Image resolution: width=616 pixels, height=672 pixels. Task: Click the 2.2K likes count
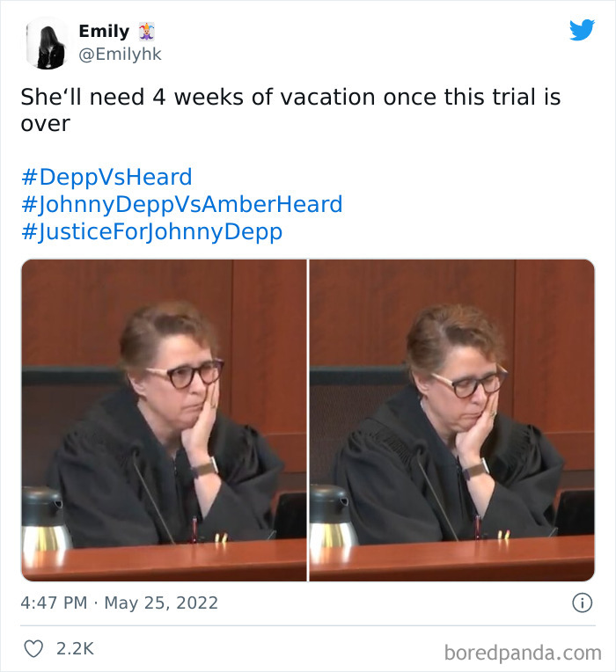coord(75,648)
